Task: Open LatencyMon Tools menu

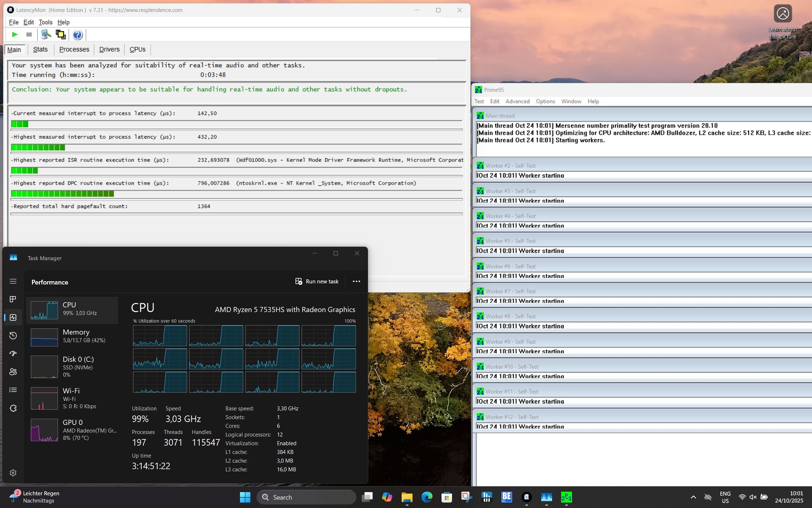Action: 45,22
